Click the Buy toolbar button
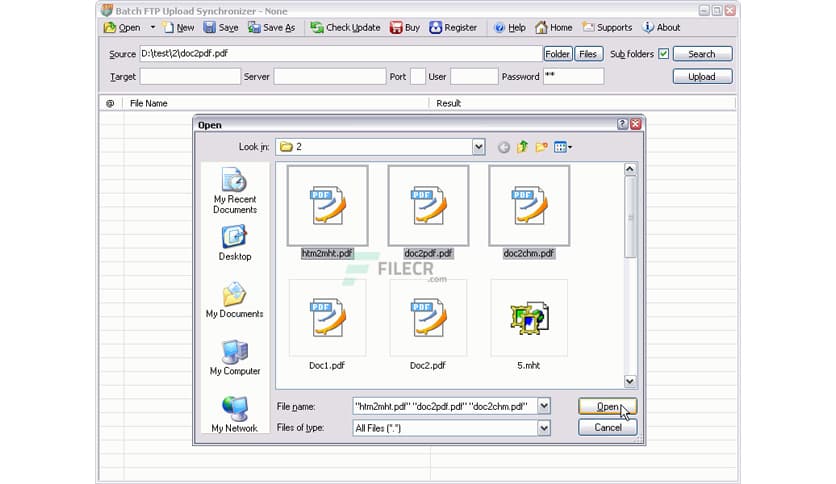 tap(405, 27)
